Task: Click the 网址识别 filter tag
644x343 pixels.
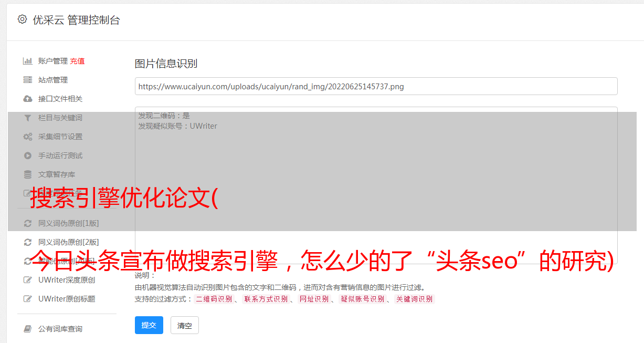Action: [x=314, y=299]
